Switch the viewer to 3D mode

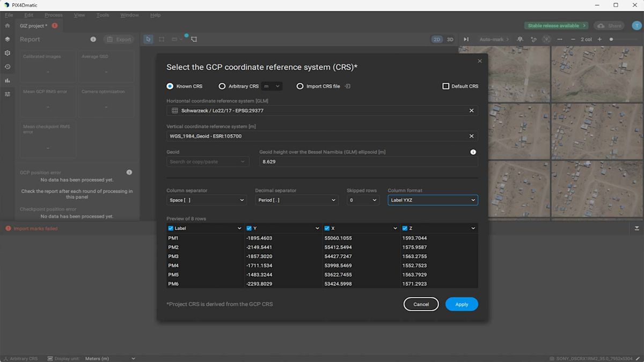coord(450,39)
